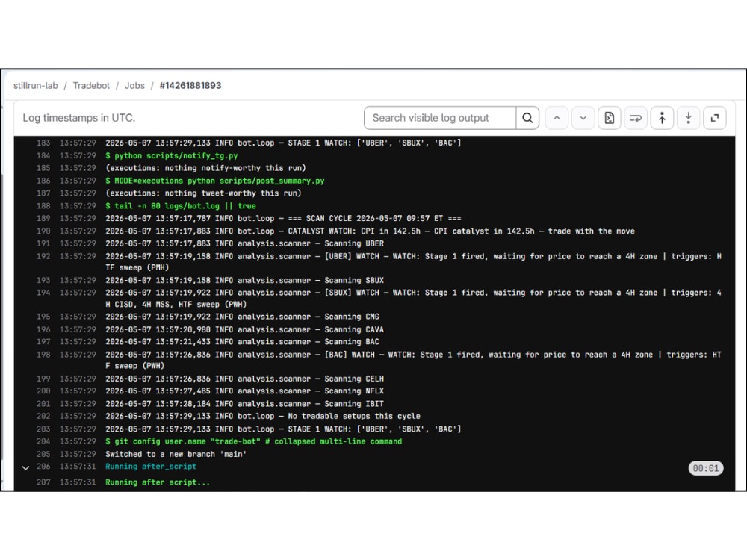
Task: Click 'No tradable setups this cycle' line
Action: tap(263, 416)
